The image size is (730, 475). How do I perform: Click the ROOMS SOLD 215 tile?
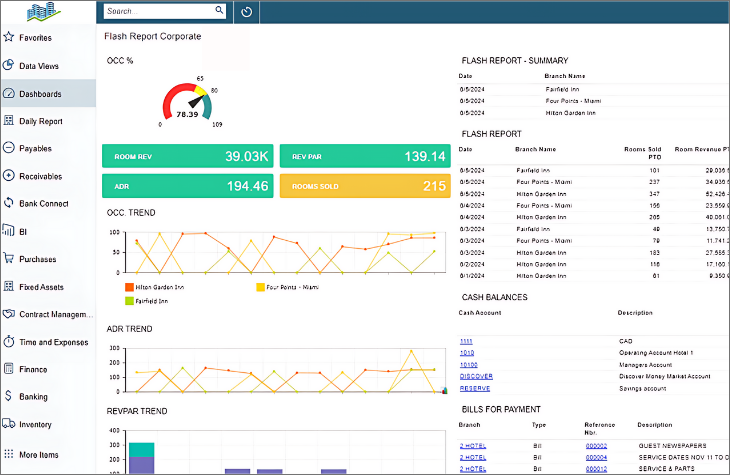(x=365, y=186)
